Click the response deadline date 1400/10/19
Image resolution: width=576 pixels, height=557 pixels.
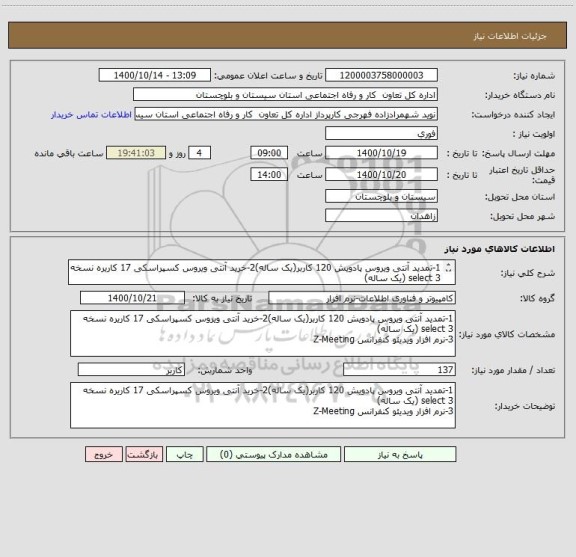(381, 153)
